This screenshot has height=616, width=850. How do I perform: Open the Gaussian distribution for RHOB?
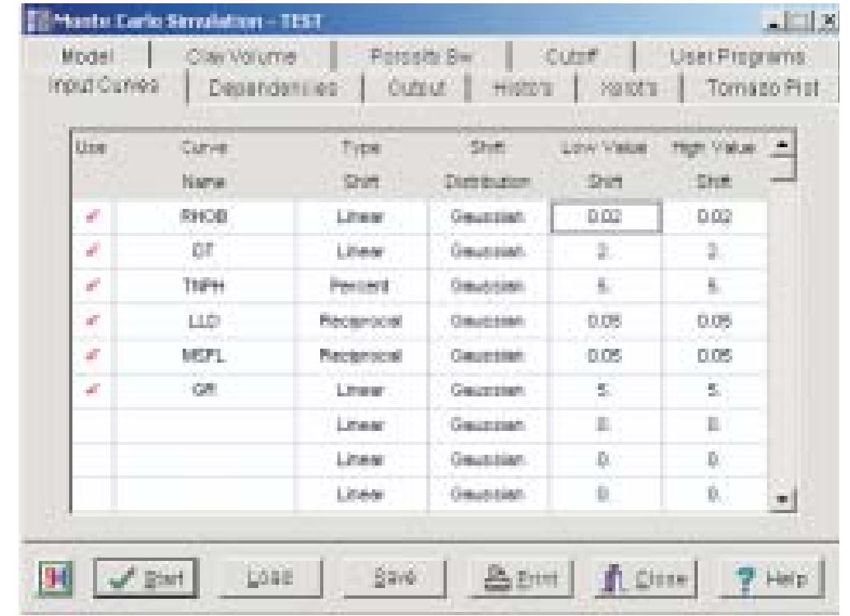coord(488,217)
